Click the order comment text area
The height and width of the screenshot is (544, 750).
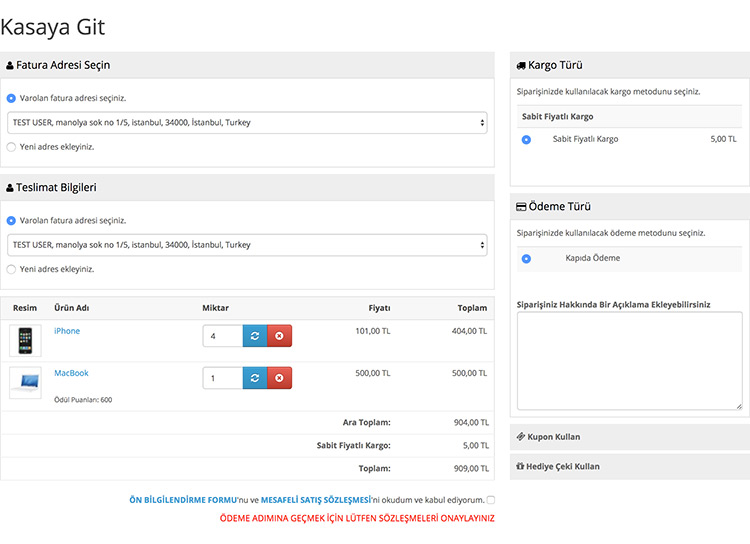point(629,360)
